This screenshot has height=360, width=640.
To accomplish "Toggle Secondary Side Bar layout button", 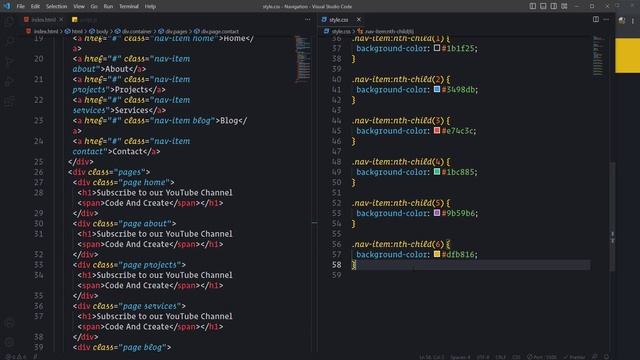I will [x=553, y=6].
